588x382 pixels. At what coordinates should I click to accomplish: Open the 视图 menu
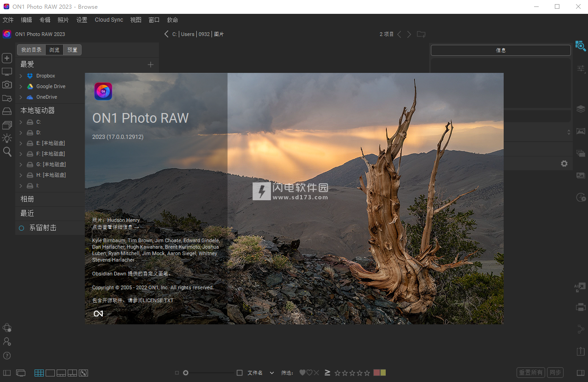[x=135, y=20]
